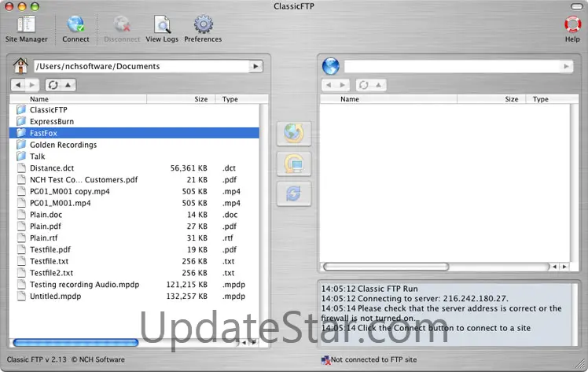Select the Golden Recordings folder
The width and height of the screenshot is (588, 372).
(x=134, y=145)
